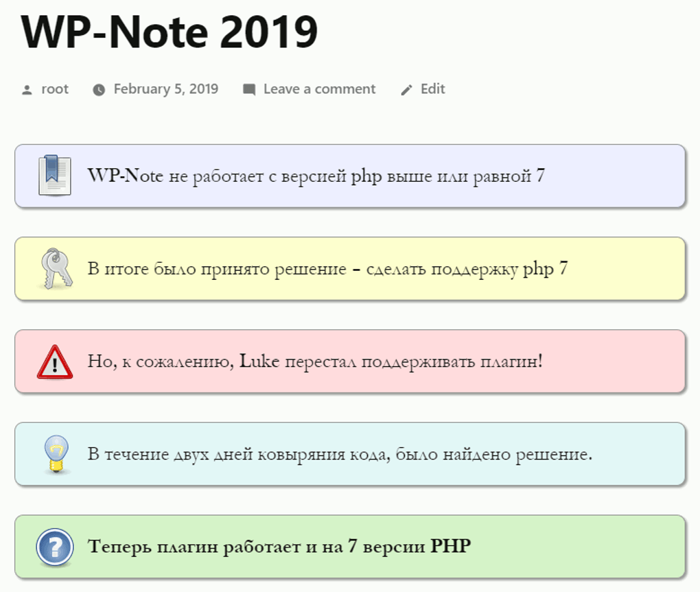Click the red warning note mentioning Luke

[x=316, y=362]
